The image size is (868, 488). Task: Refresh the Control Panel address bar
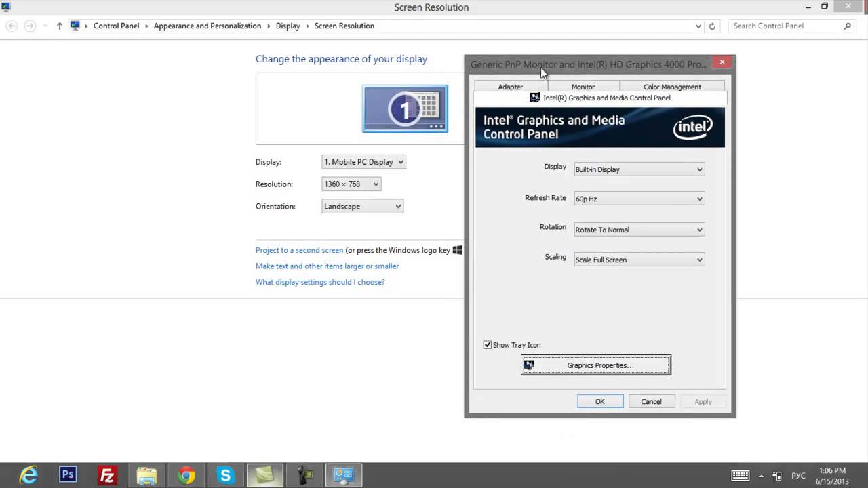point(712,26)
